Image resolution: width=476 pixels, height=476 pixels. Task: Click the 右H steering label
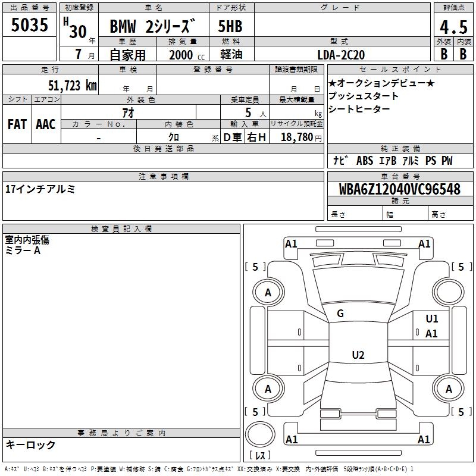point(256,137)
